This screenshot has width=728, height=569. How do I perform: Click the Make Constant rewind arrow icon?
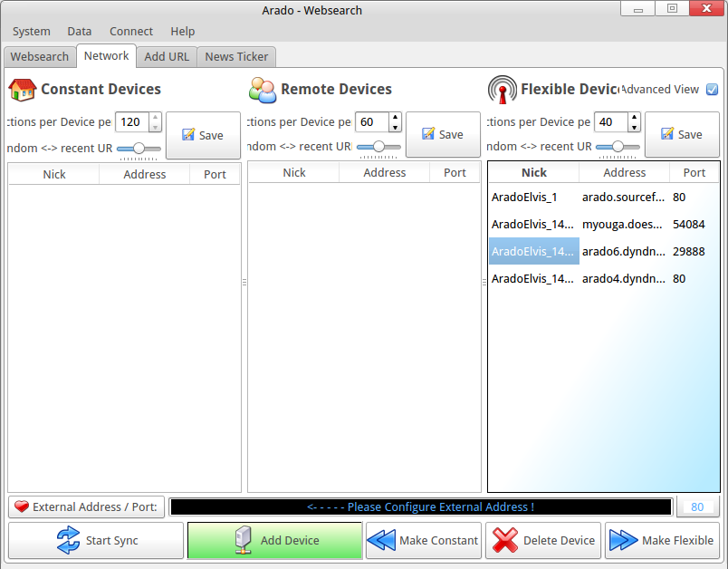pyautogui.click(x=381, y=540)
